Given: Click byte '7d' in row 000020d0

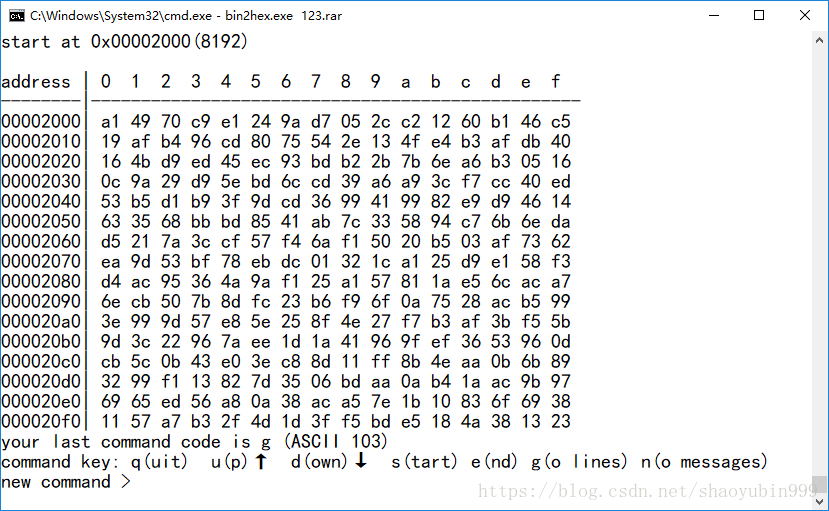Looking at the screenshot, I should 261,382.
